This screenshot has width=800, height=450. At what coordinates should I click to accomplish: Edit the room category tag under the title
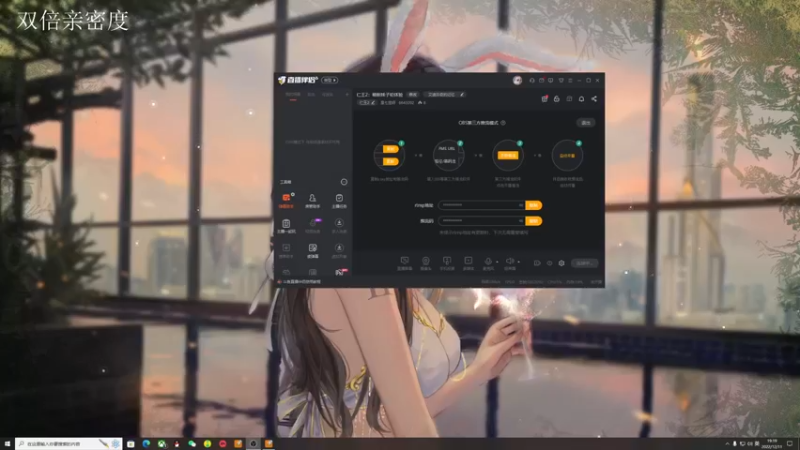[x=366, y=103]
